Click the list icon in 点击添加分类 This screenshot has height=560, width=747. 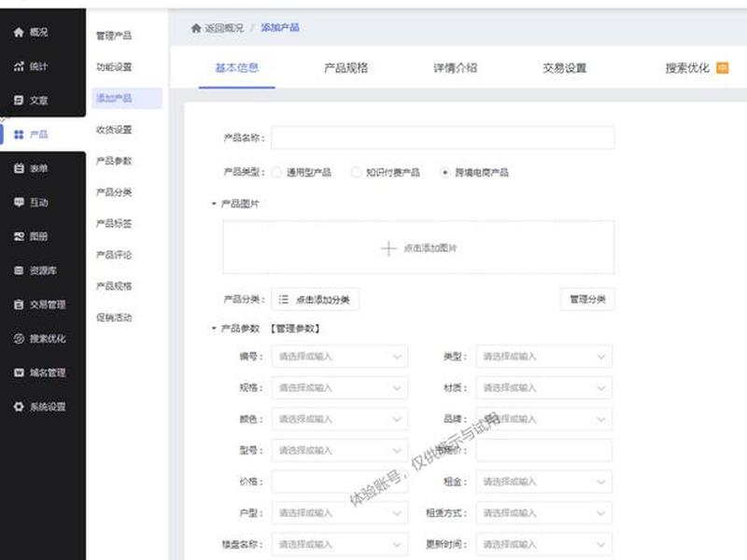pyautogui.click(x=284, y=299)
